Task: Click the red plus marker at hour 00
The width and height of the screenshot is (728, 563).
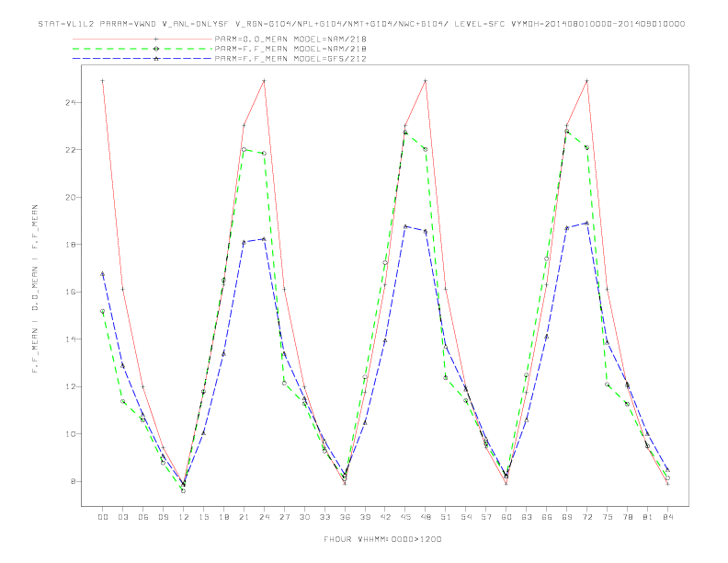Action: pyautogui.click(x=103, y=81)
